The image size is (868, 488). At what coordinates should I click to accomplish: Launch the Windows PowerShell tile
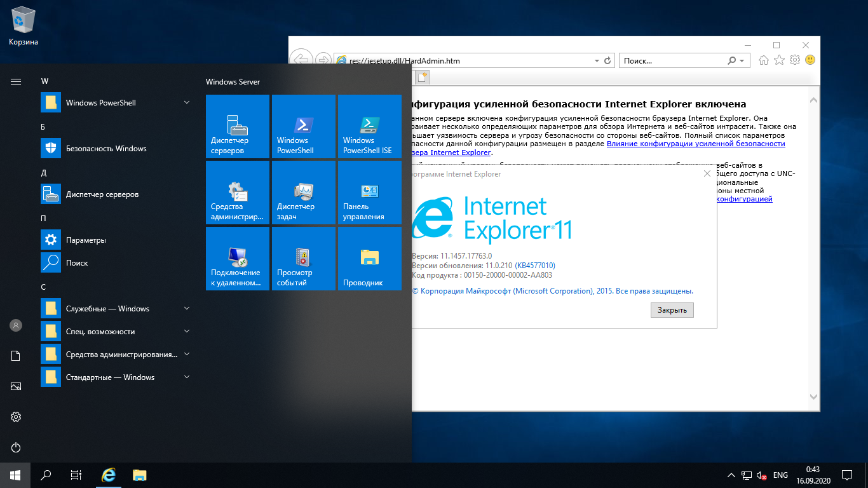304,126
